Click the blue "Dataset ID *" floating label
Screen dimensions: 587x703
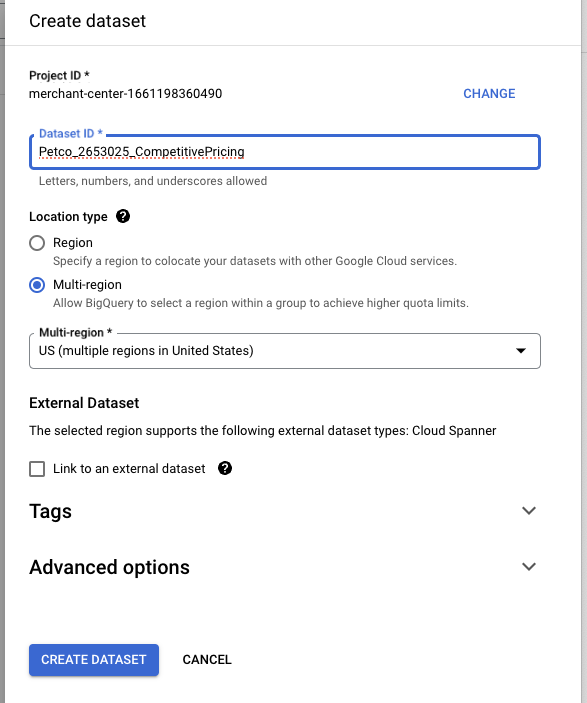click(71, 134)
